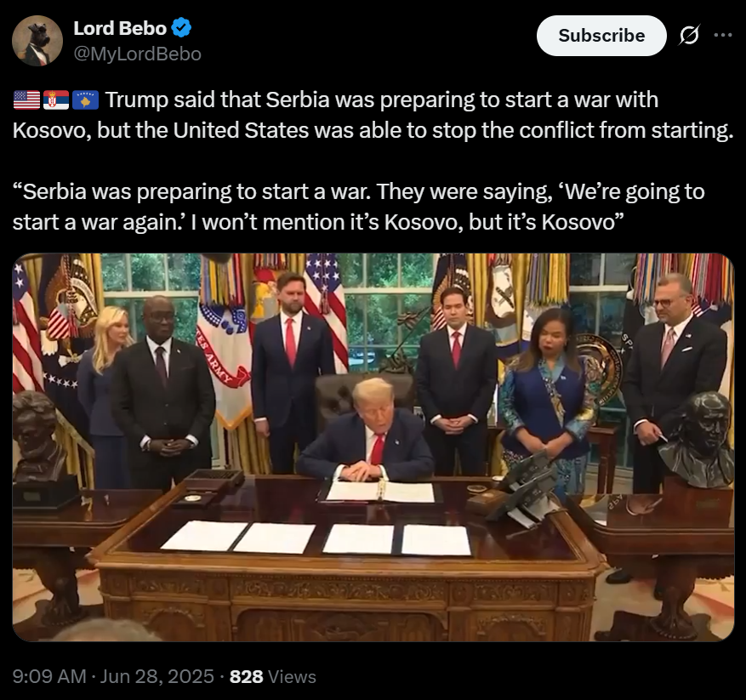Click the seated man at the desk
This screenshot has height=700, width=746.
[367, 430]
